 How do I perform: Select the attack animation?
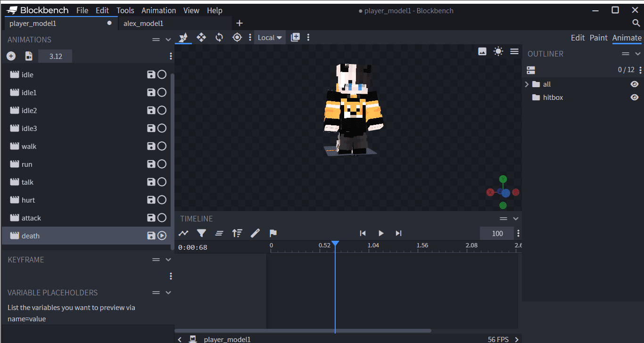point(31,218)
